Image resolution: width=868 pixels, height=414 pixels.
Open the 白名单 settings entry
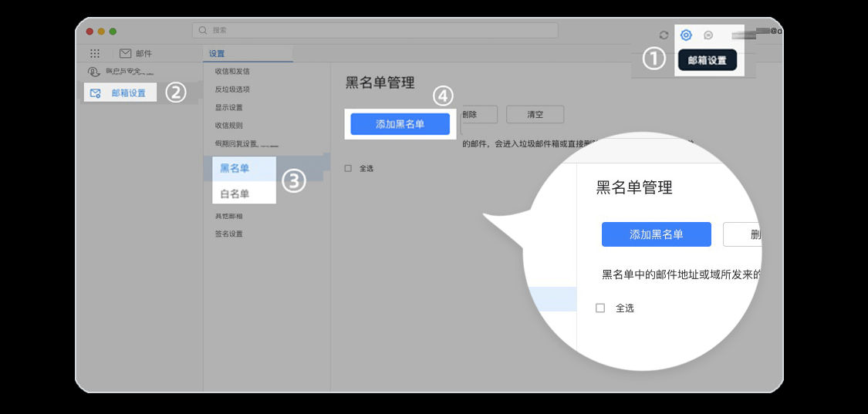pos(235,193)
